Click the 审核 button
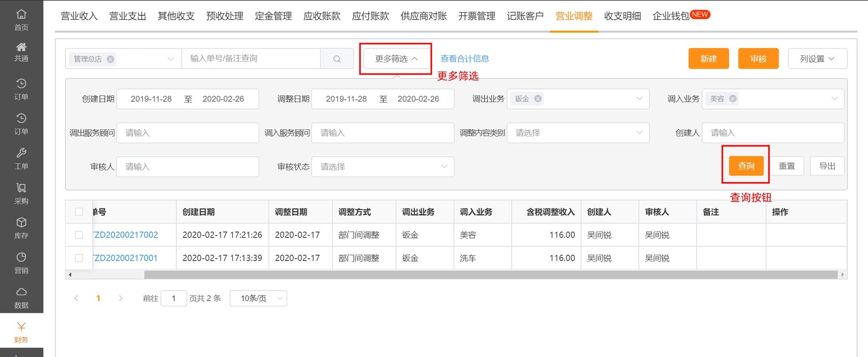 (758, 59)
